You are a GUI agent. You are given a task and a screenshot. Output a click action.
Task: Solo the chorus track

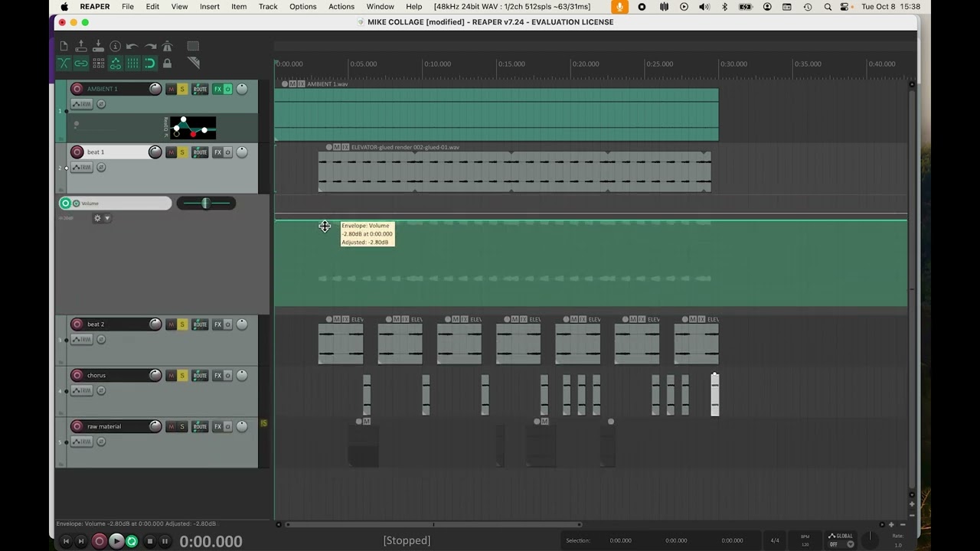[x=182, y=375]
